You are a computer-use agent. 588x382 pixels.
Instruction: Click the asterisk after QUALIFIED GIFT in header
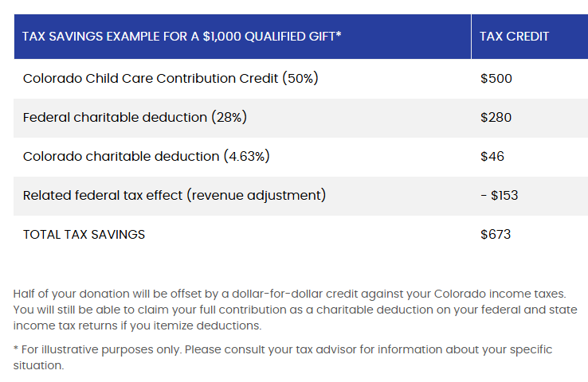pyautogui.click(x=339, y=34)
